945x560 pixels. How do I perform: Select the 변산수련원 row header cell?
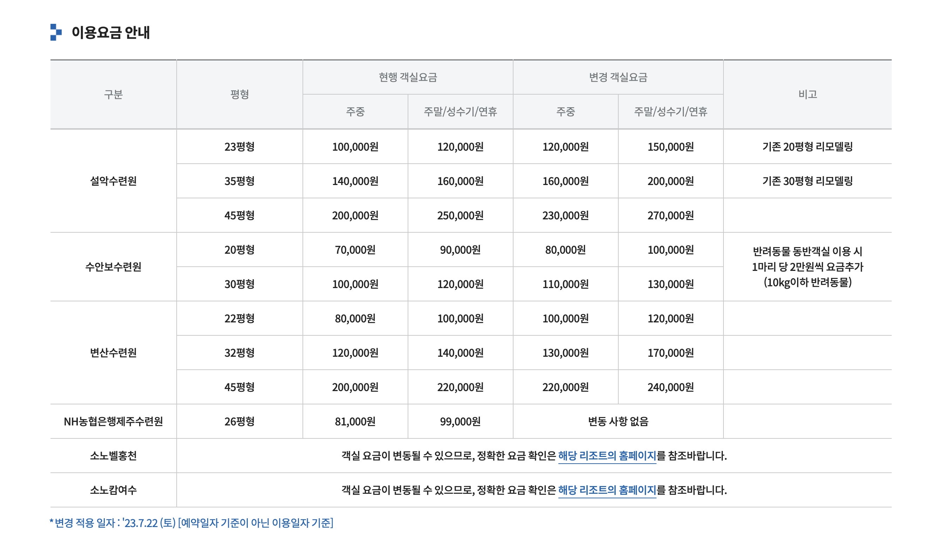113,353
